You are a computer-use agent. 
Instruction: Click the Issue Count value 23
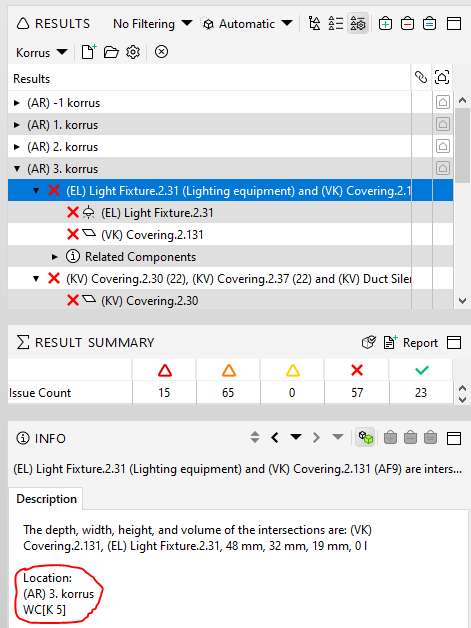[x=421, y=392]
